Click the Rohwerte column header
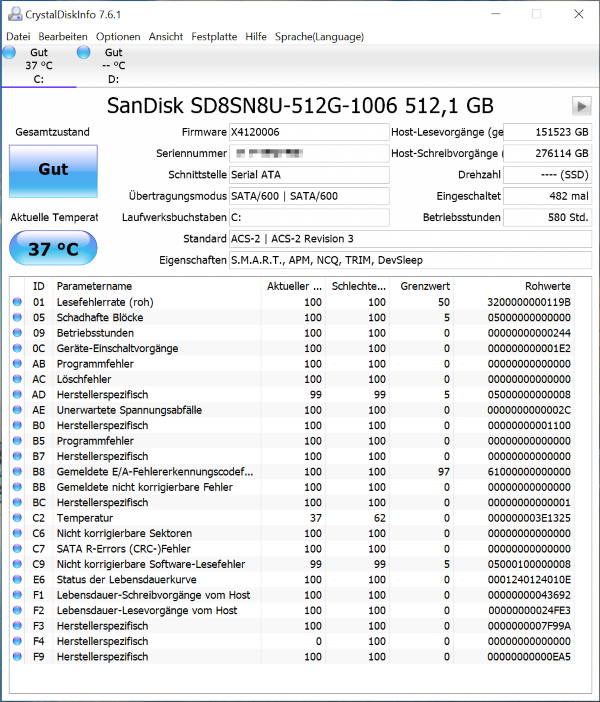The image size is (600, 702). pyautogui.click(x=514, y=286)
